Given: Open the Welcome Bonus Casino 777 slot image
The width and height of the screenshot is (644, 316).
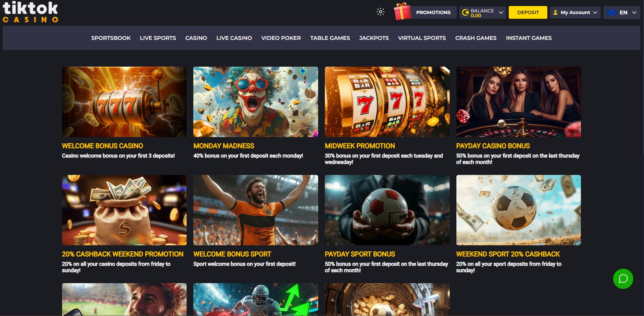Looking at the screenshot, I should (x=124, y=102).
